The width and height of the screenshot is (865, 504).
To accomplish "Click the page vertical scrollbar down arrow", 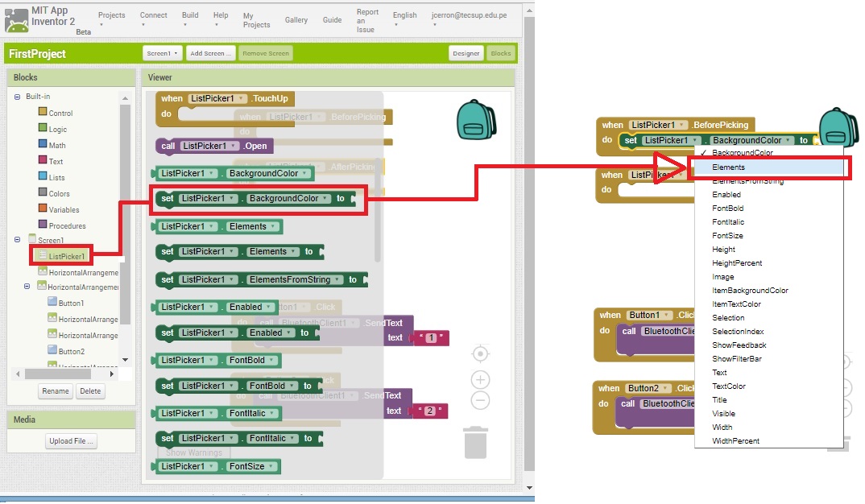I will coord(530,488).
